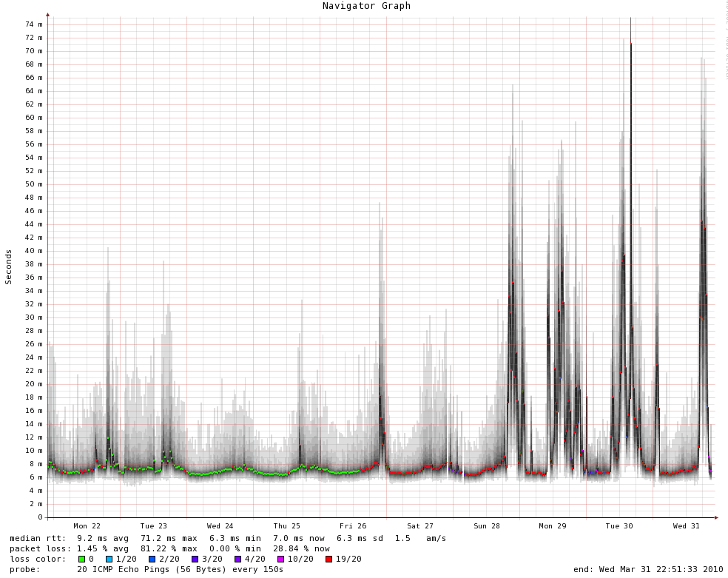Viewport: 728px width, 578px height.
Task: Click the 81.22 % max packet loss value
Action: (169, 548)
